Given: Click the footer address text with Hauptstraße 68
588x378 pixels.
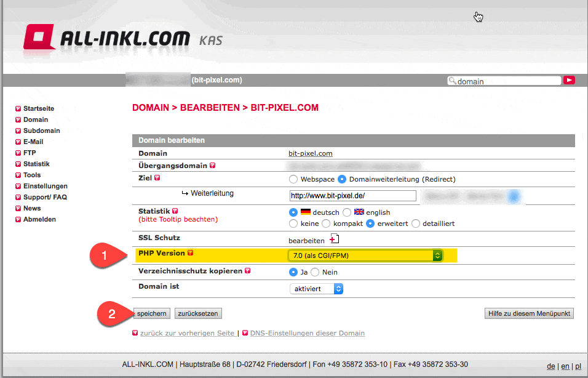Looking at the screenshot, I should [x=295, y=364].
